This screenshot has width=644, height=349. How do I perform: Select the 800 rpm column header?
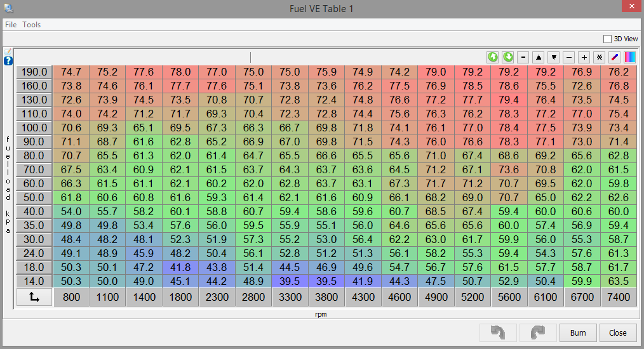(x=72, y=297)
